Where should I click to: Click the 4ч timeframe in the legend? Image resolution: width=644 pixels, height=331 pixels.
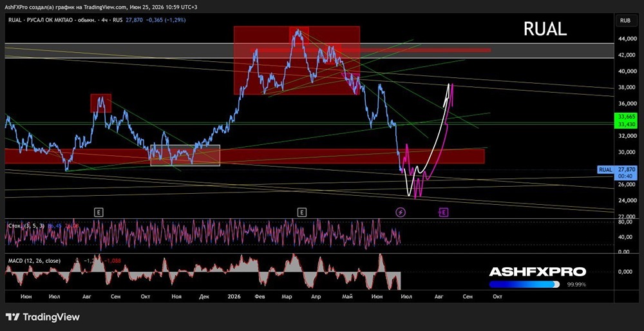(x=106, y=19)
